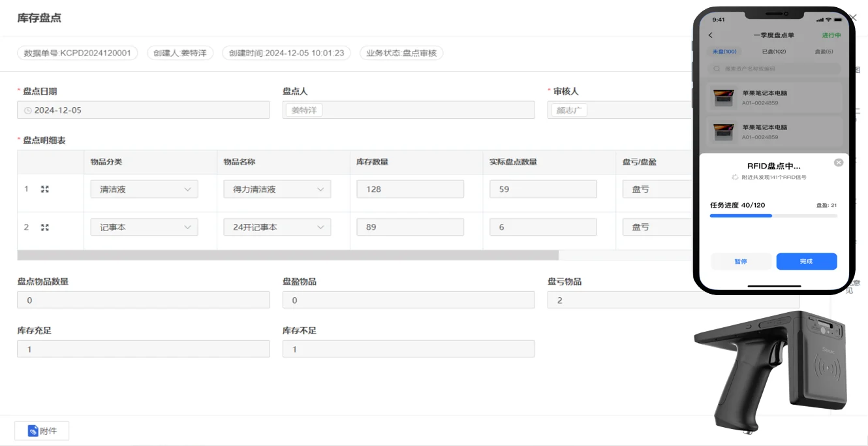Click the 库存充足 field
Screen dimensions: 868x446
(x=144, y=349)
